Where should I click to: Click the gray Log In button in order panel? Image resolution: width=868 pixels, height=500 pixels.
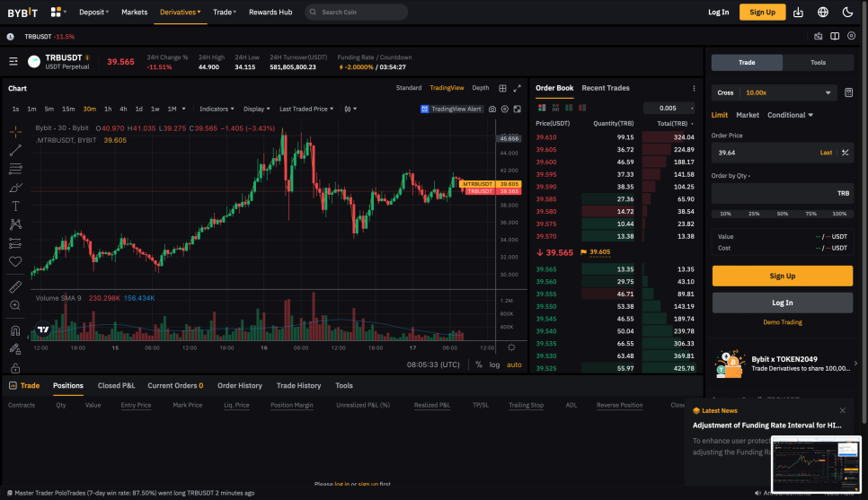783,303
